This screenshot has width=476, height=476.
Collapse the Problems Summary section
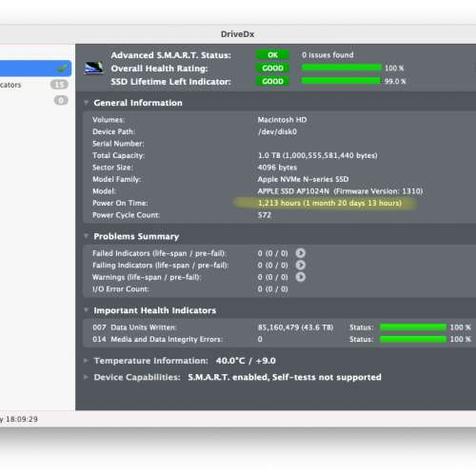click(86, 236)
